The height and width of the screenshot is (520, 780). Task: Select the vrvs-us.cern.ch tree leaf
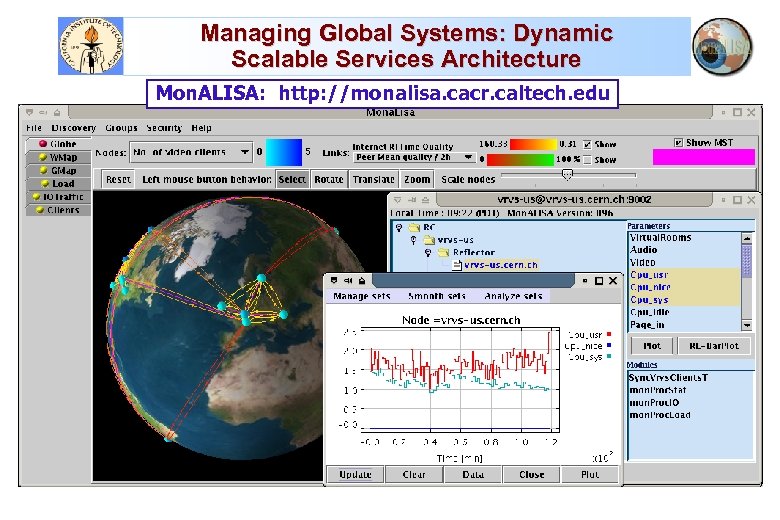click(x=501, y=265)
